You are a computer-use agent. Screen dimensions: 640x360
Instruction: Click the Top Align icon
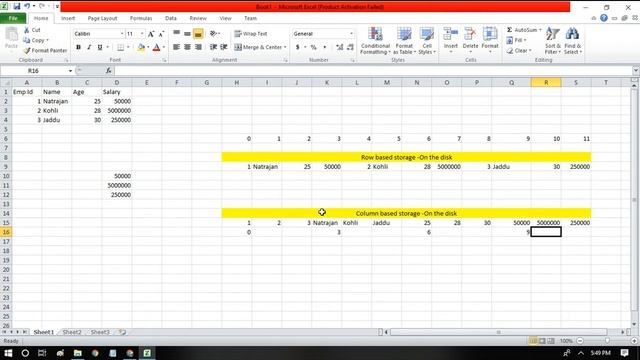(176, 33)
